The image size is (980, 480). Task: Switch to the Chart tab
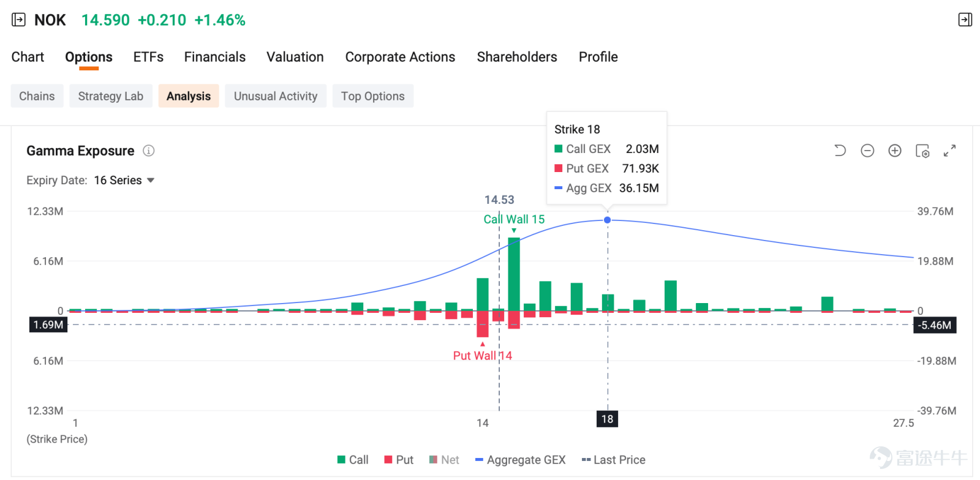(28, 57)
